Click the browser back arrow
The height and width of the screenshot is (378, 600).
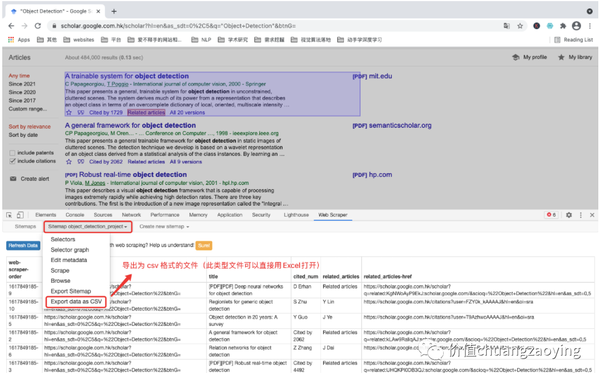(11, 26)
